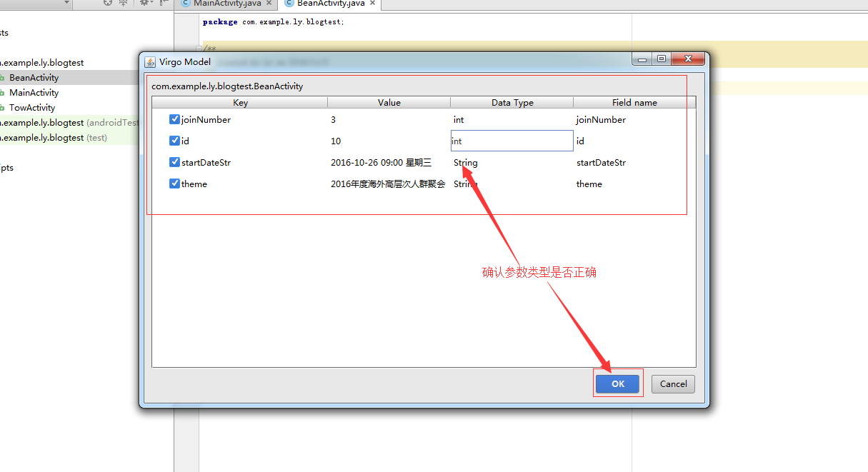This screenshot has height=472, width=868.
Task: Select MainActivity in the project tree
Action: [34, 93]
